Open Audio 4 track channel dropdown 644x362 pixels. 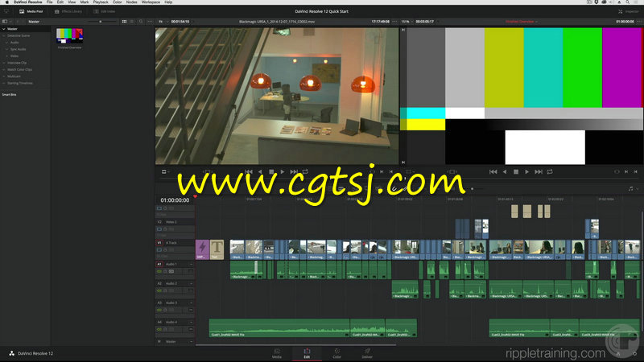tap(191, 323)
